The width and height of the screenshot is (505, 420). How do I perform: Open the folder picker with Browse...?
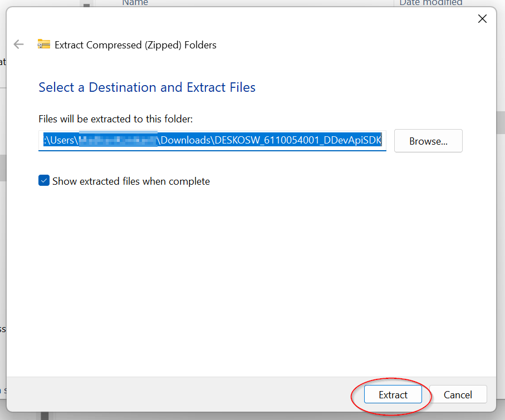(428, 140)
